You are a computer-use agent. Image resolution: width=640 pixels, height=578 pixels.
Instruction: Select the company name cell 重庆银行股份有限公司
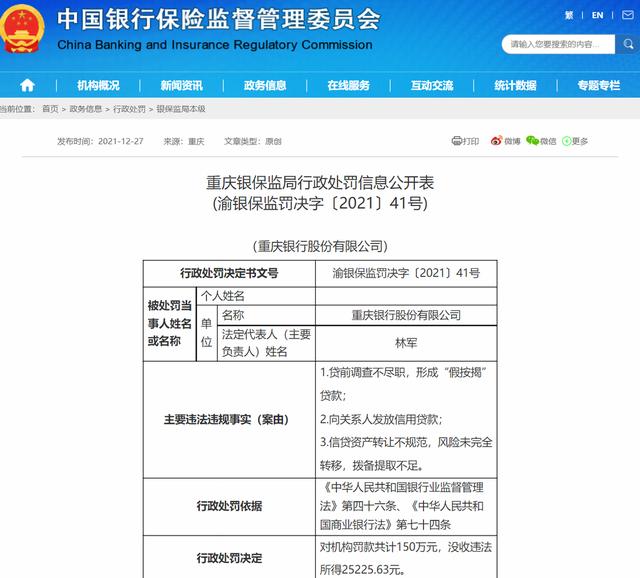pyautogui.click(x=406, y=315)
